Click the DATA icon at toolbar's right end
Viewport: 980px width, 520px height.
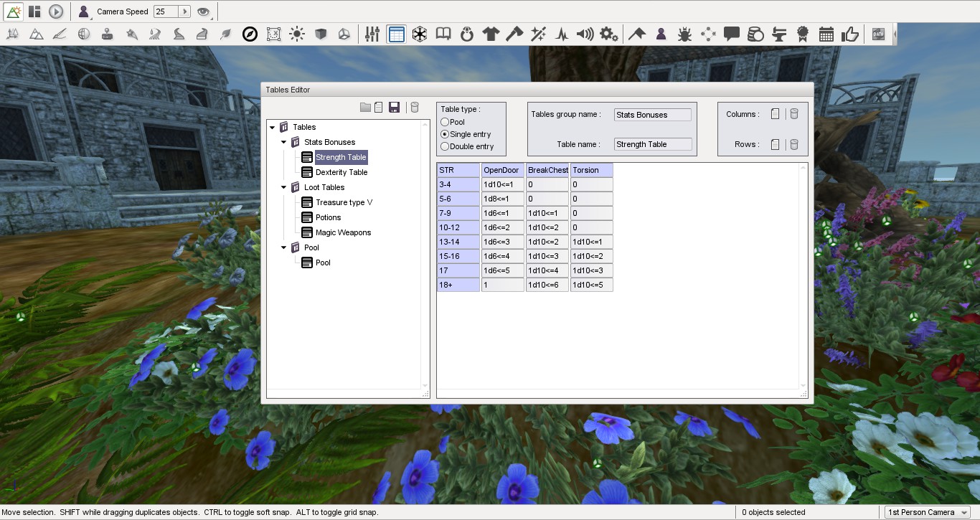tap(878, 33)
